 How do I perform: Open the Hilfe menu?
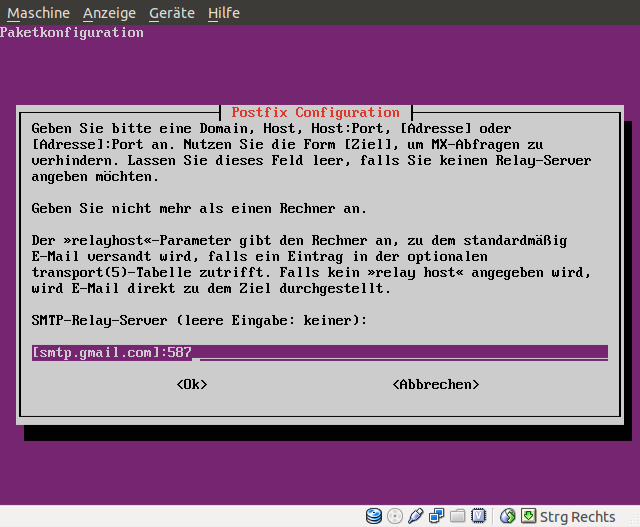click(x=224, y=13)
